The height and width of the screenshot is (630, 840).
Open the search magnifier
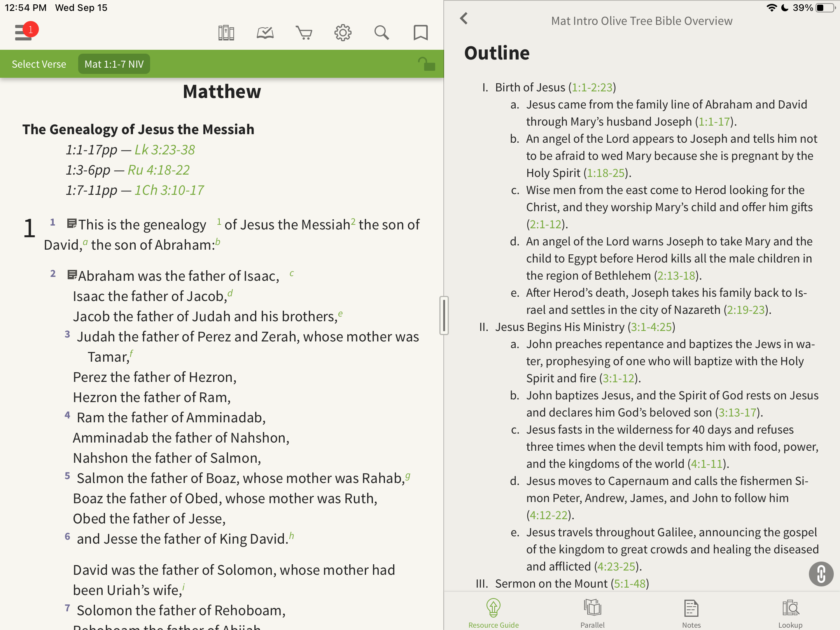click(382, 33)
